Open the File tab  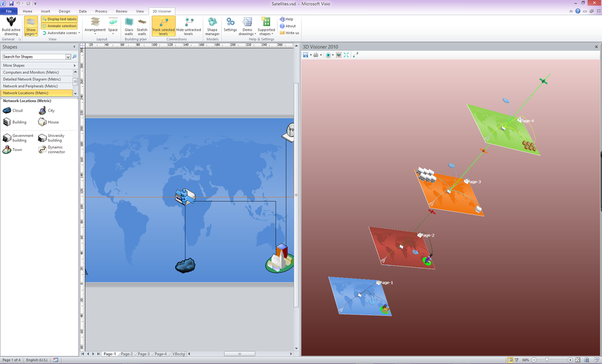coord(9,11)
